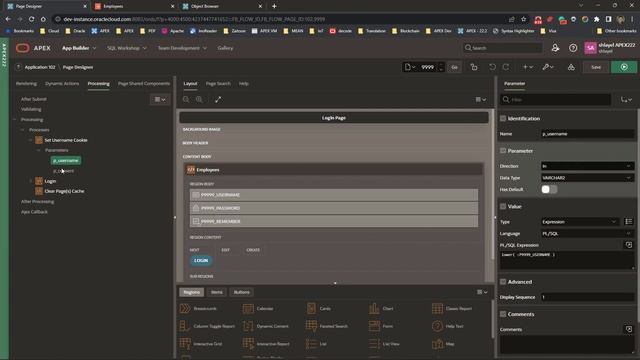Screen dimensions: 640x360
Task: Open the administration user icon menu
Action: pos(555,48)
